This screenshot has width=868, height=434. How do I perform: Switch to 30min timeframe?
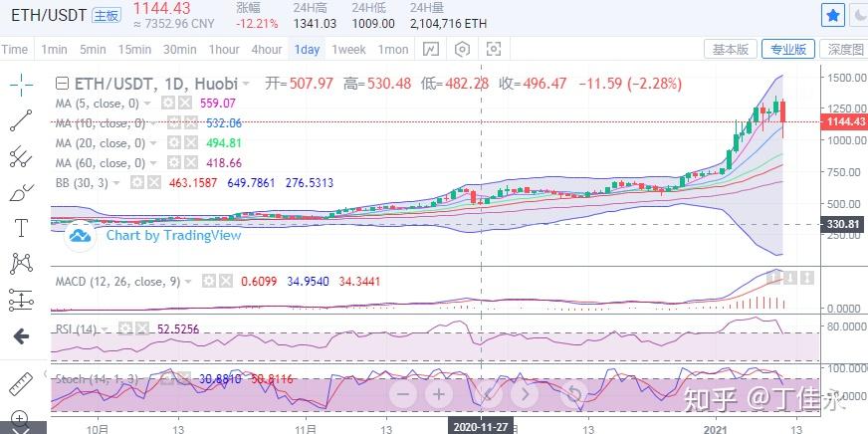(x=180, y=49)
